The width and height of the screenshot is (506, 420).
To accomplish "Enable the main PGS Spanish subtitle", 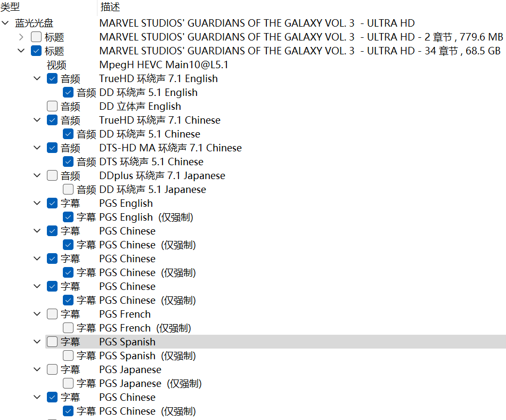I will point(52,342).
